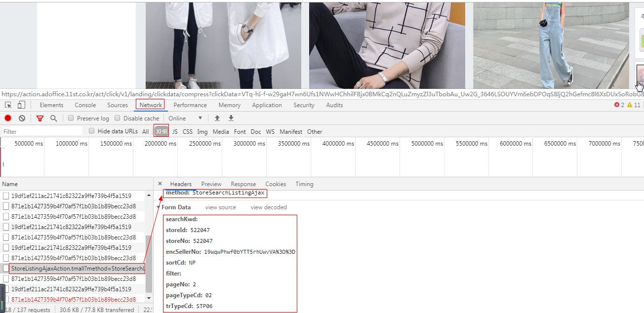This screenshot has width=644, height=313.
Task: Click the view decoded link
Action: coord(268,207)
